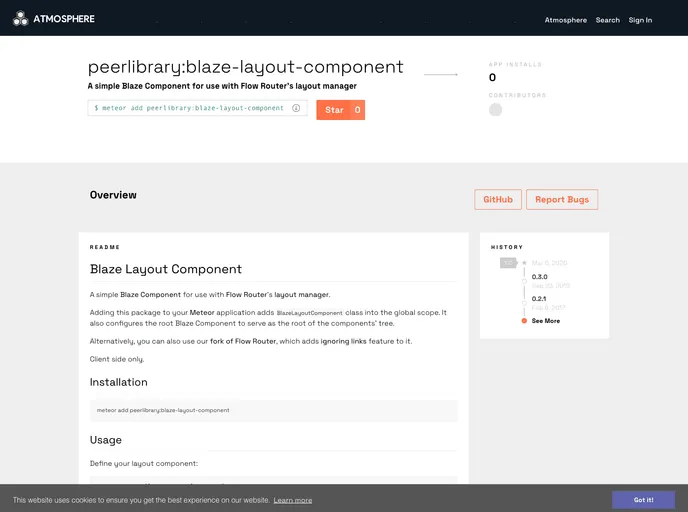Open Search in the top navigation
This screenshot has height=512, width=688.
[x=607, y=20]
